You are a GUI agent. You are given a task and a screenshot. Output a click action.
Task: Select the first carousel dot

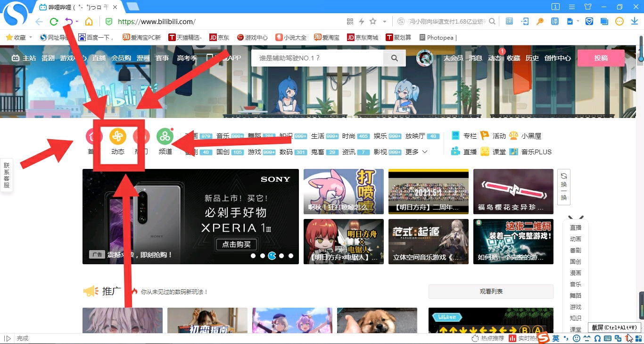click(253, 256)
